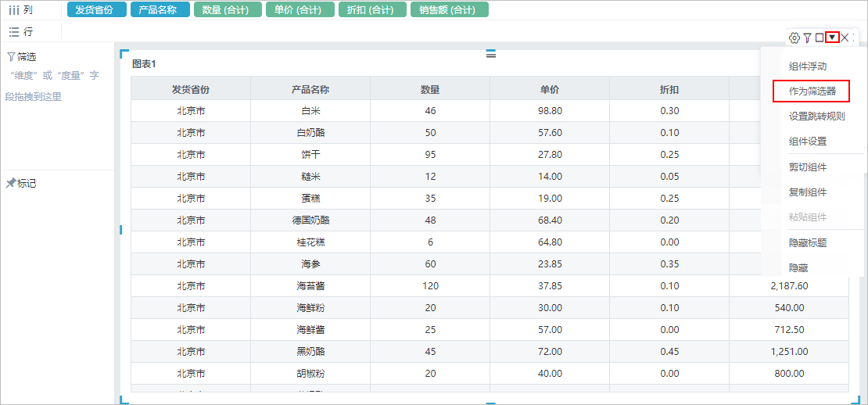Select 剪切组件 menu item
The width and height of the screenshot is (868, 405).
click(x=808, y=167)
